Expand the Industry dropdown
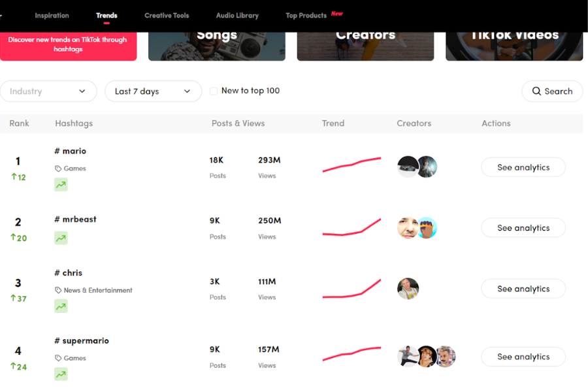 point(48,91)
